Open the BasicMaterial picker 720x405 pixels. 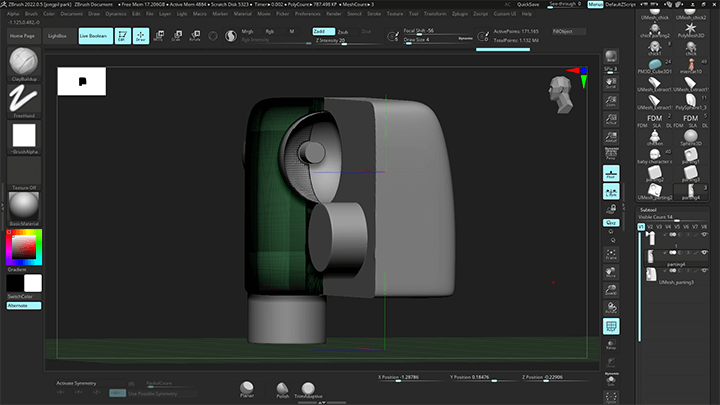tap(24, 207)
